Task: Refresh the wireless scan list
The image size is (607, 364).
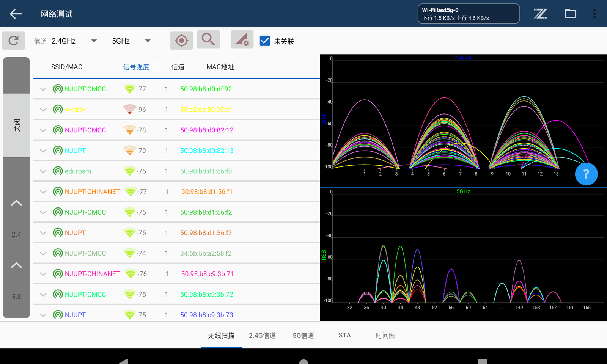Action: [x=14, y=41]
